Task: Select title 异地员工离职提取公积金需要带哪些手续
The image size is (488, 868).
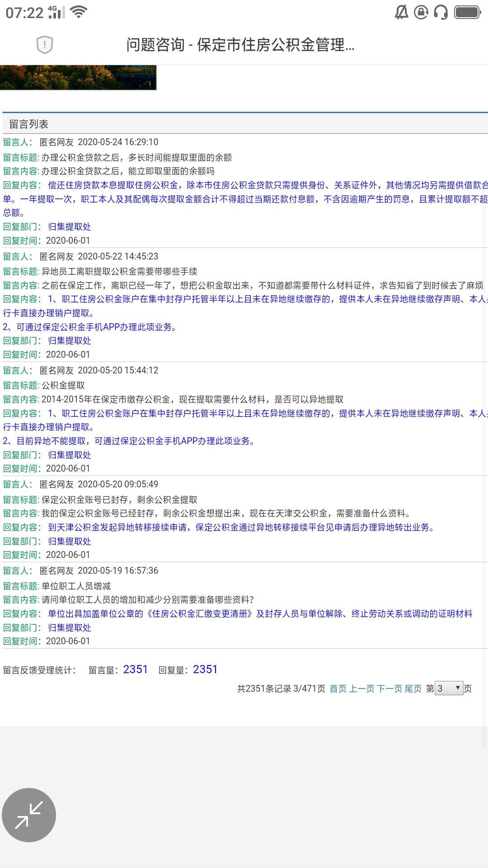Action: [119, 271]
